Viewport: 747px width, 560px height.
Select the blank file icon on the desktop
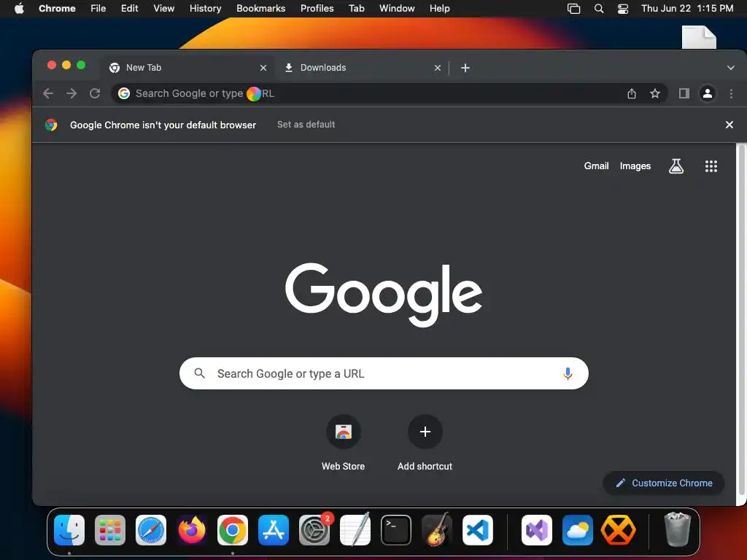(x=699, y=37)
